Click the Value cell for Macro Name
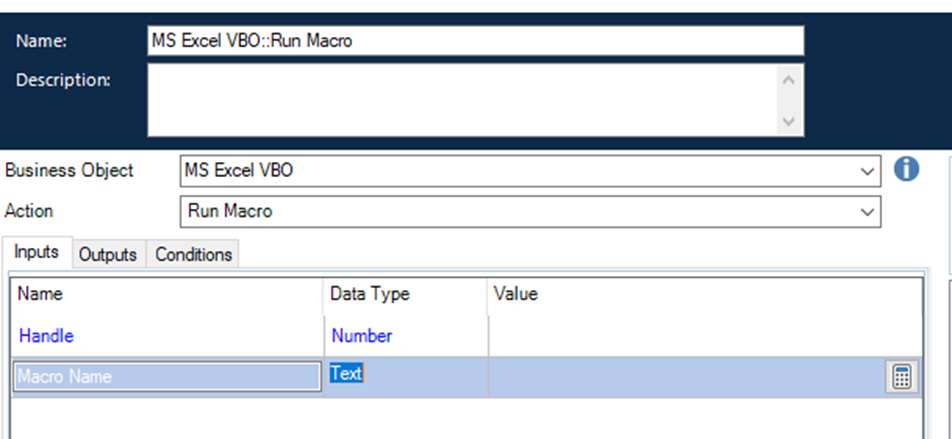Image resolution: width=952 pixels, height=439 pixels. click(x=686, y=377)
